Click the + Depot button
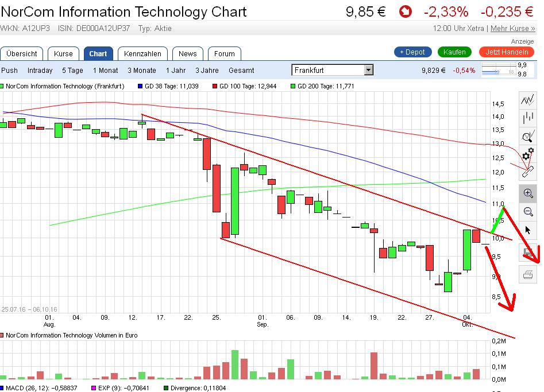Image resolution: width=544 pixels, height=392 pixels. (x=413, y=52)
